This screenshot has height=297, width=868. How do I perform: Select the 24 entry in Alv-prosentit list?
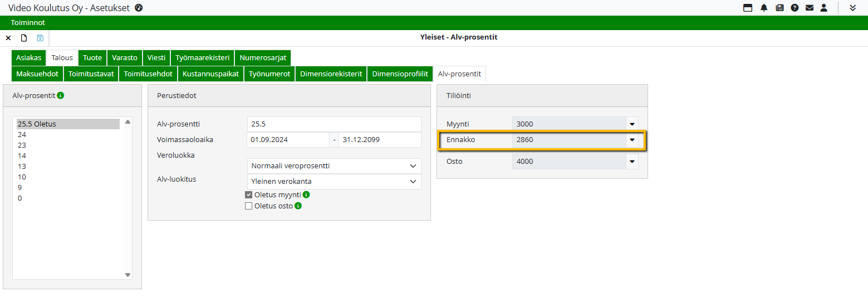(x=22, y=135)
